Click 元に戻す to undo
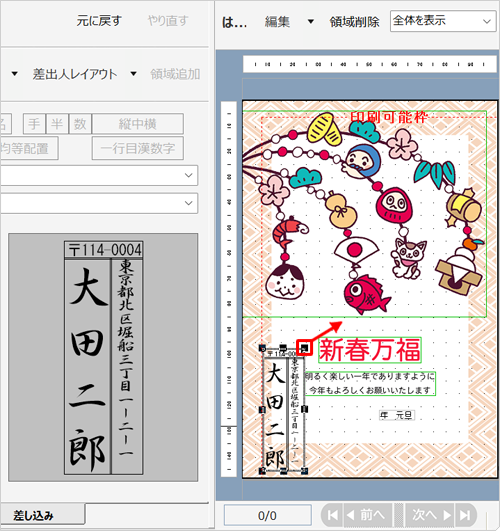 pyautogui.click(x=99, y=21)
